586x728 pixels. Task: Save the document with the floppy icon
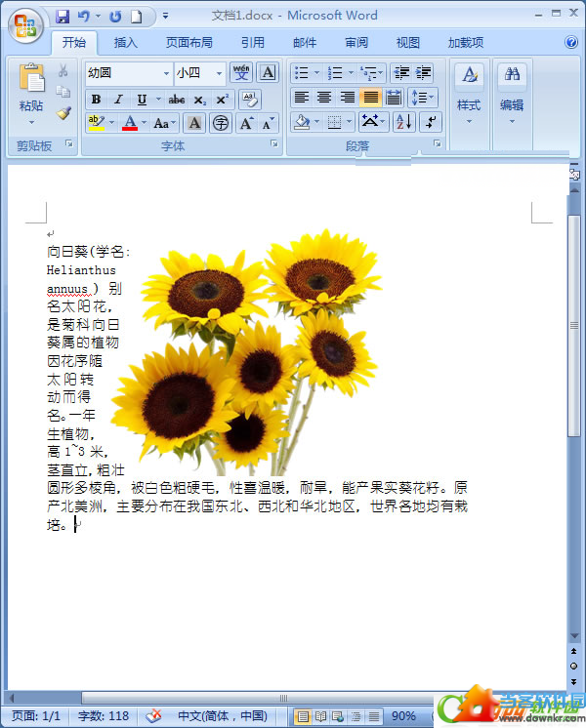tap(62, 17)
